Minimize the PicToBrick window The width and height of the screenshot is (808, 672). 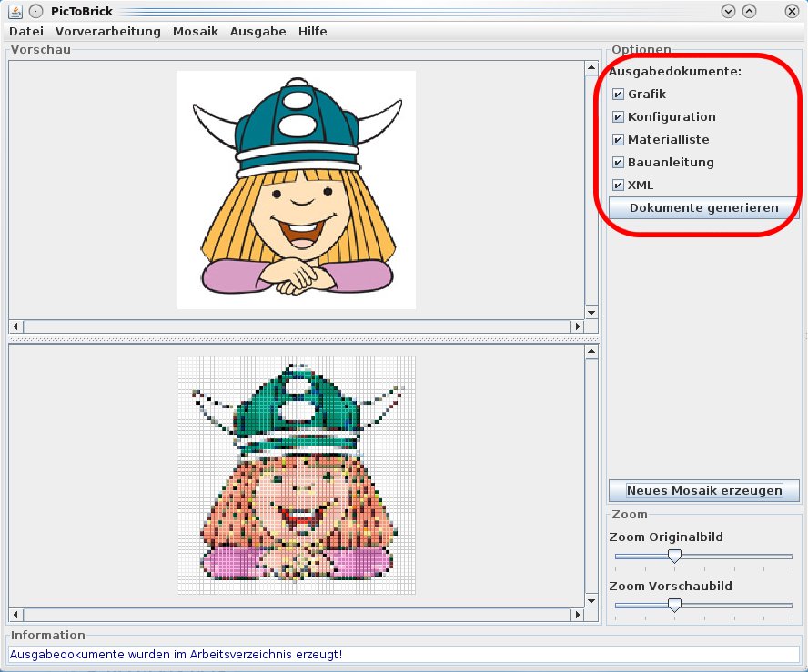point(728,11)
